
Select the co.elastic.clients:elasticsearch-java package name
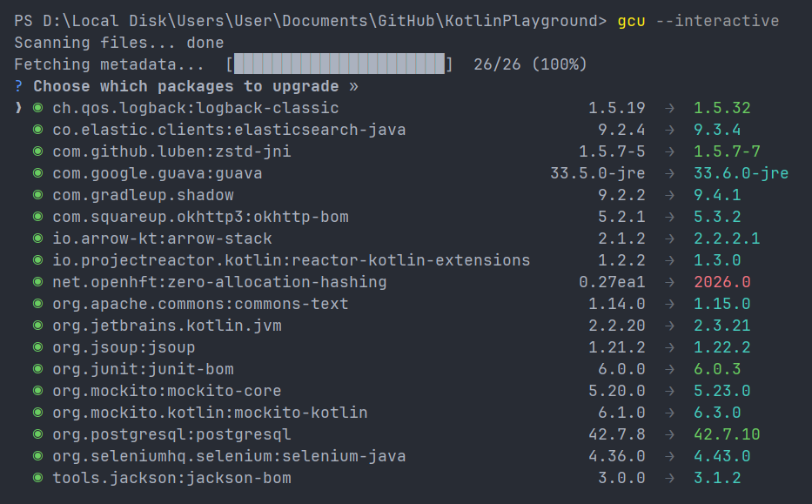229,130
